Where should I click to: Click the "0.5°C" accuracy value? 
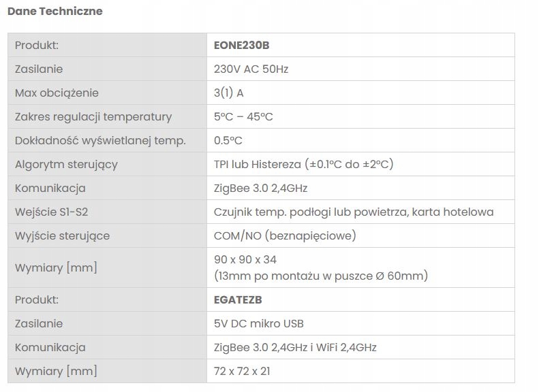228,140
